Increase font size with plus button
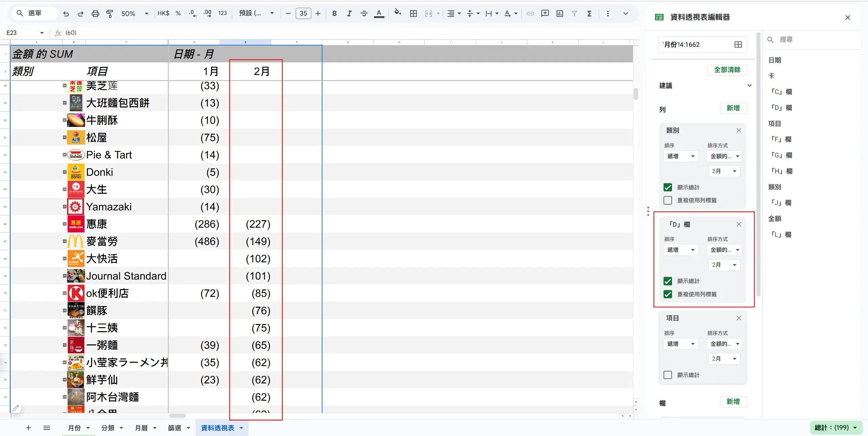 coord(318,14)
